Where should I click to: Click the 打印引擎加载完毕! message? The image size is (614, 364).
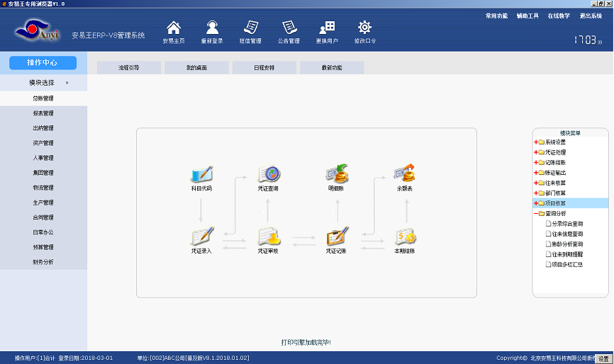click(x=306, y=343)
